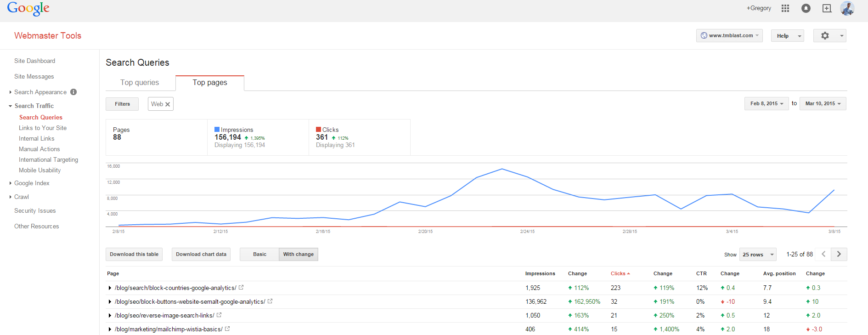The image size is (868, 335).
Task: Open block-countries-google-analytics page in new window
Action: click(x=241, y=287)
